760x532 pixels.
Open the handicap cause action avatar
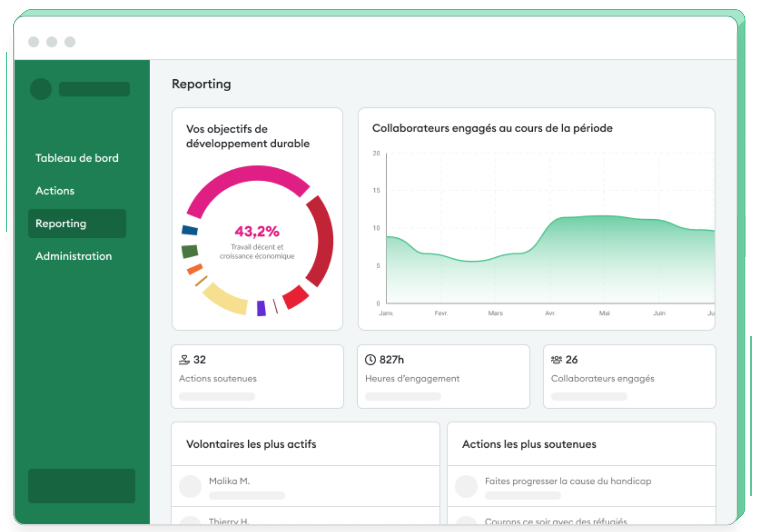click(467, 486)
